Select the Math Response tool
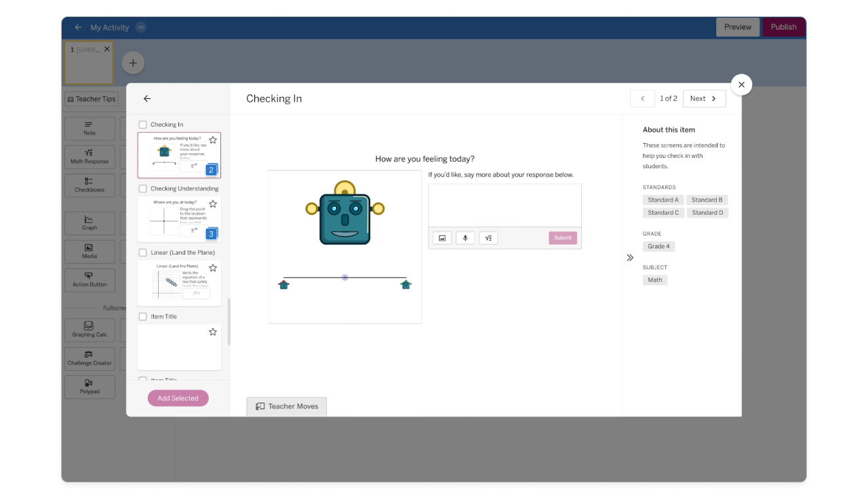The width and height of the screenshot is (868, 498). pyautogui.click(x=89, y=157)
